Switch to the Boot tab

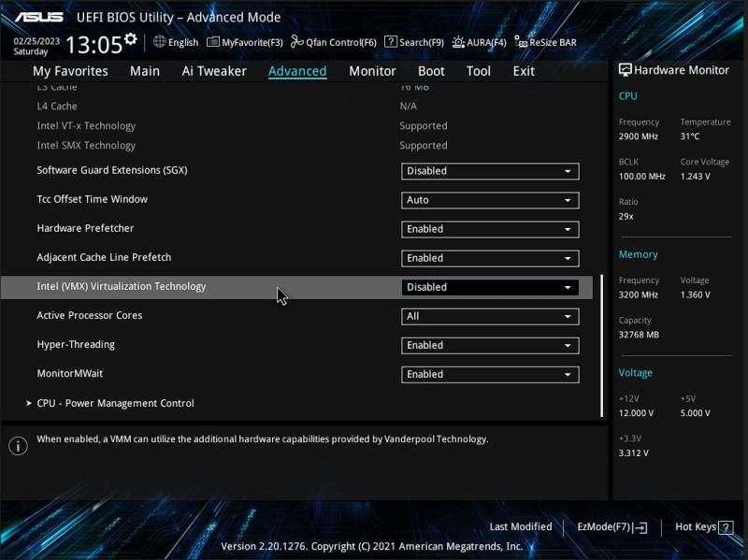tap(431, 71)
